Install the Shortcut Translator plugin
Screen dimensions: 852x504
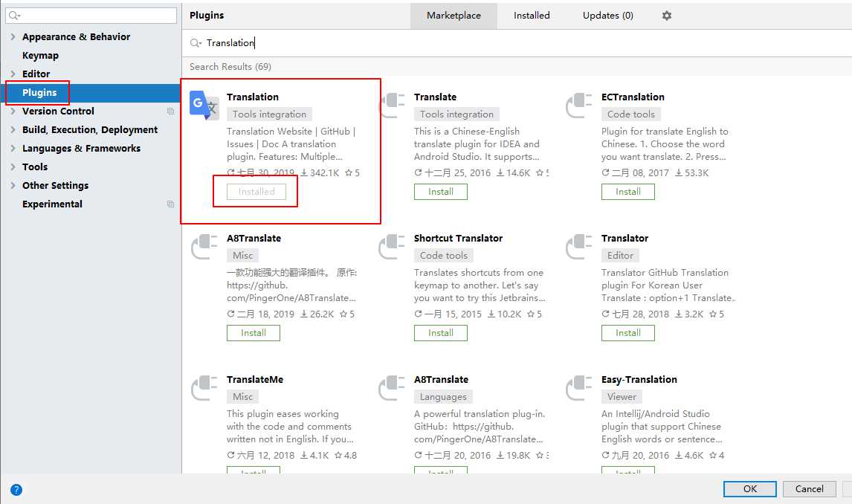click(441, 333)
